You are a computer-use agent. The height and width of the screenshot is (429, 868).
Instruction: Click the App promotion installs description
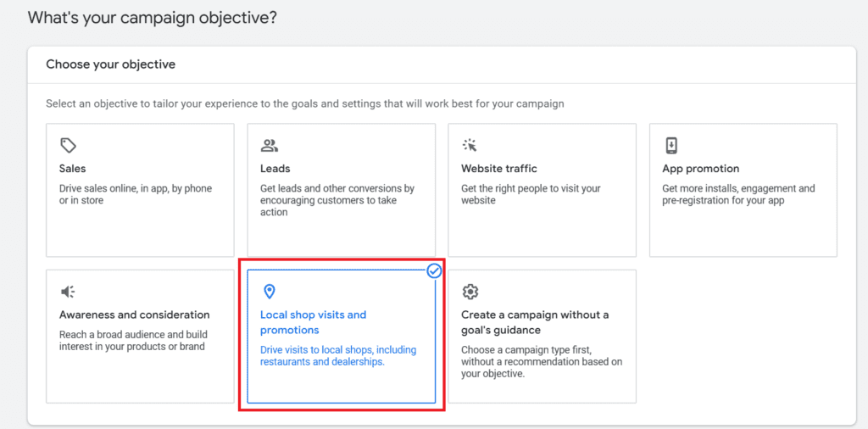click(x=738, y=194)
